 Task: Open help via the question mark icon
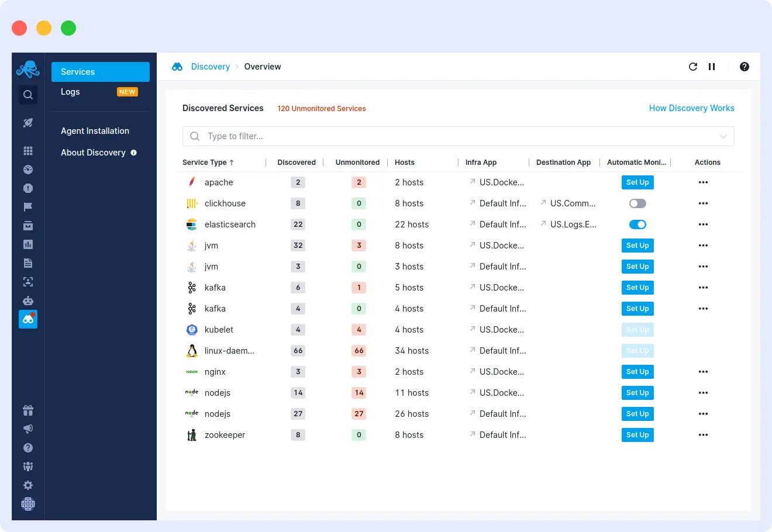click(744, 67)
